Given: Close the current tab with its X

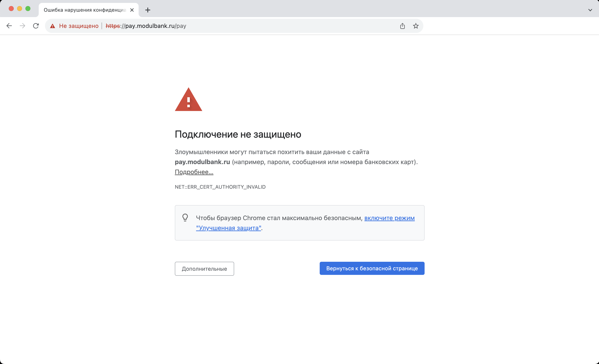Looking at the screenshot, I should tap(132, 10).
